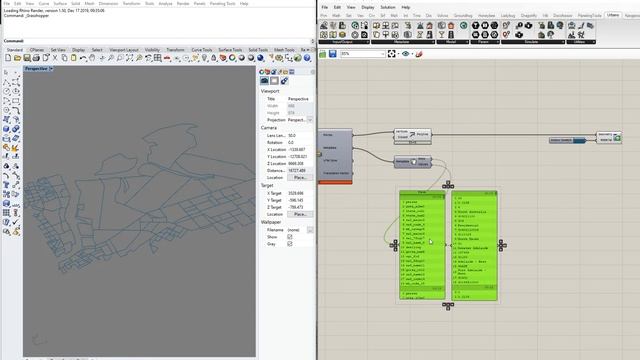Click the red car icon in Rhino toolbar
This screenshot has height=360, width=640.
click(x=167, y=58)
